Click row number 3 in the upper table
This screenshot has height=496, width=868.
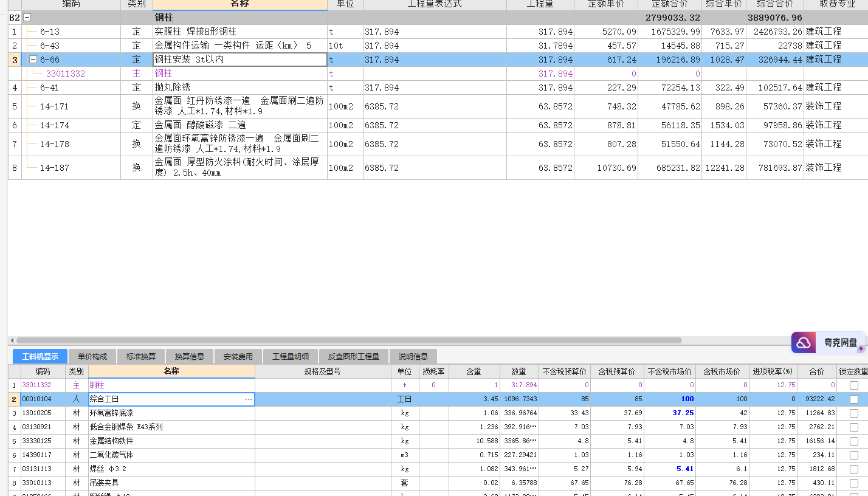point(15,60)
